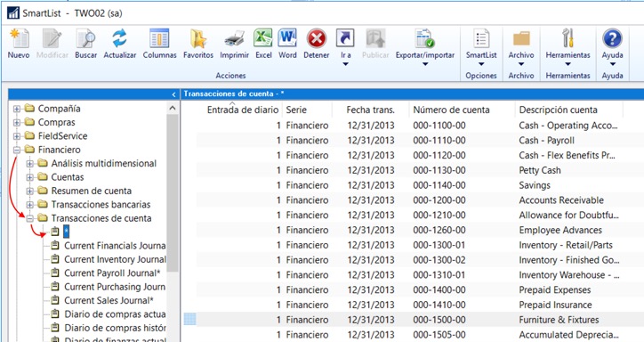Image resolution: width=644 pixels, height=342 pixels.
Task: Select the Savings account row
Action: (x=420, y=185)
